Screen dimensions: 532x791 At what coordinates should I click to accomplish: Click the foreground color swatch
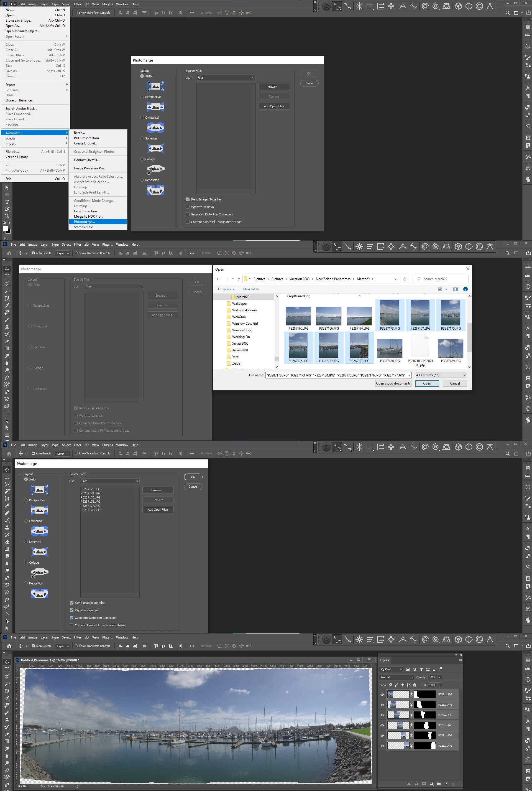click(x=5, y=228)
